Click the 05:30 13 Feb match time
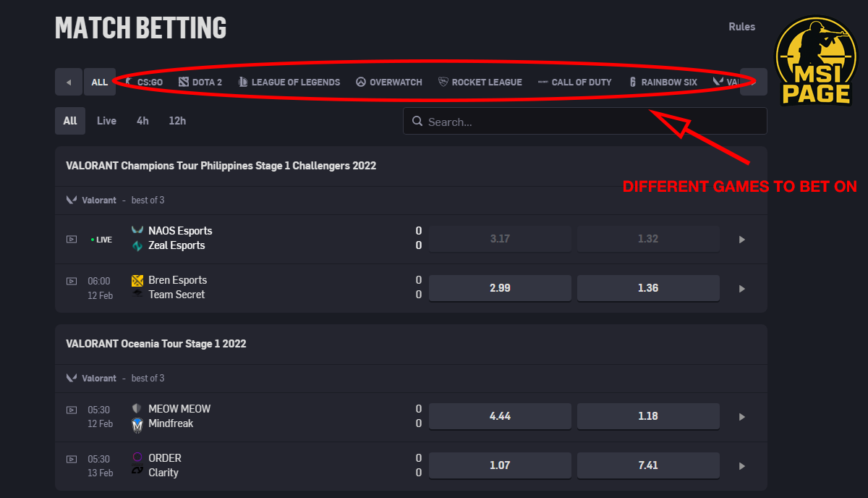The height and width of the screenshot is (498, 868). tap(100, 466)
